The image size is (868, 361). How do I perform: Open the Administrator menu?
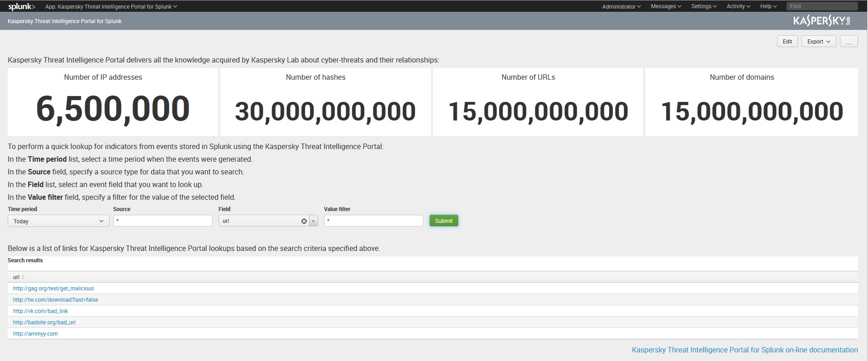pos(621,6)
